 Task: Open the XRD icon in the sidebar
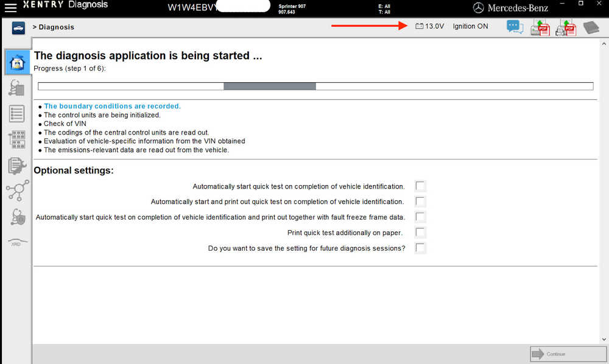click(x=17, y=242)
